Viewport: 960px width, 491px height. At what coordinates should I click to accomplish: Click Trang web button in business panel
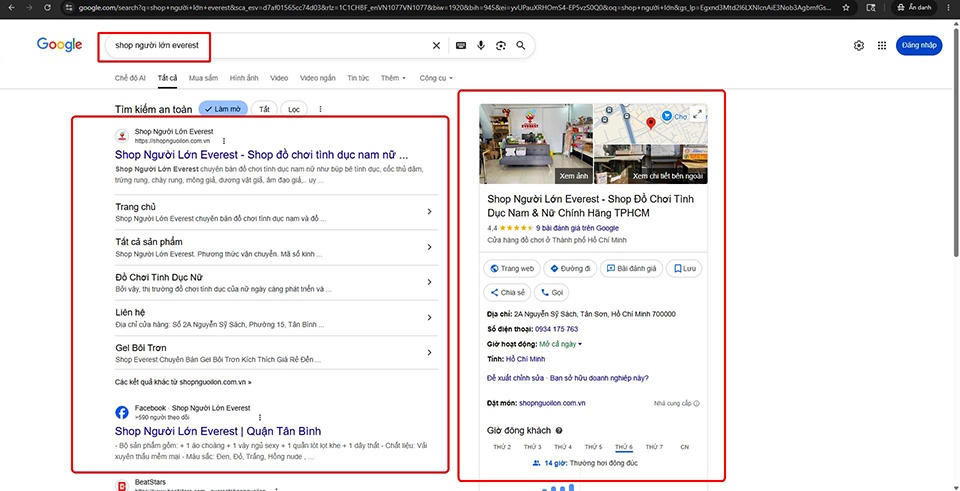[x=512, y=268]
